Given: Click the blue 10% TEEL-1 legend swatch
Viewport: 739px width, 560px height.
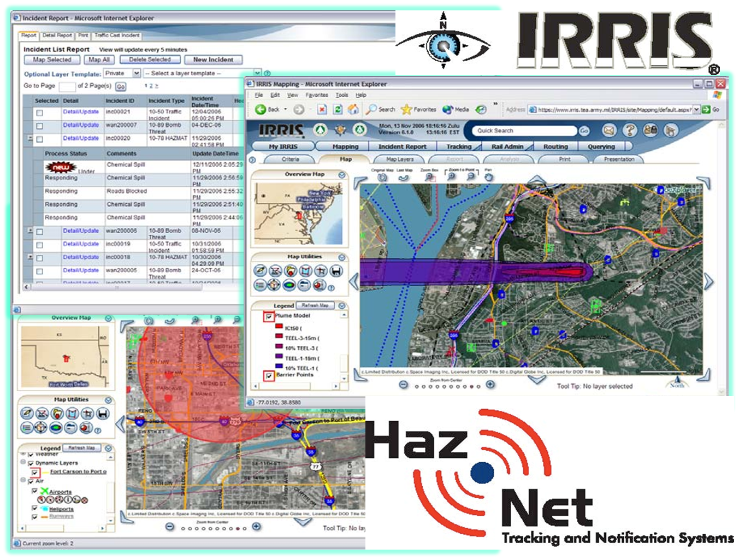Looking at the screenshot, I should pyautogui.click(x=279, y=366).
